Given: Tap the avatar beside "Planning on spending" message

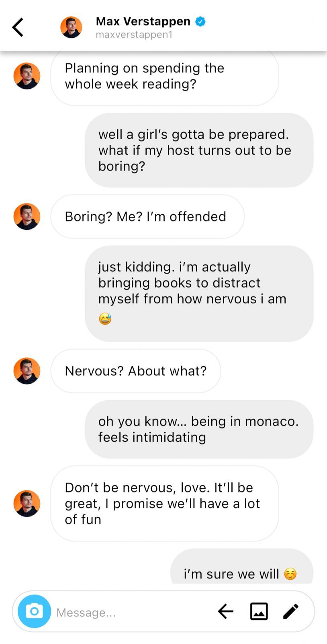Looking at the screenshot, I should coord(27,76).
